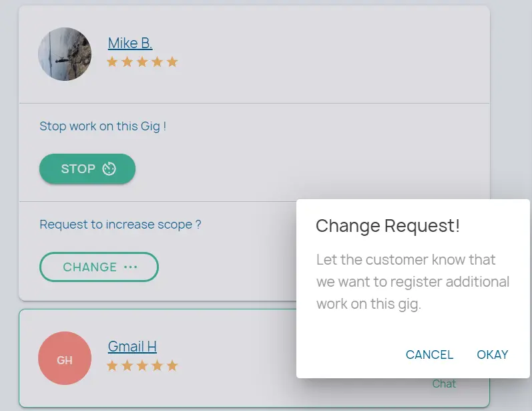Dismiss the dialog with CANCEL
The image size is (532, 411).
pyautogui.click(x=429, y=355)
